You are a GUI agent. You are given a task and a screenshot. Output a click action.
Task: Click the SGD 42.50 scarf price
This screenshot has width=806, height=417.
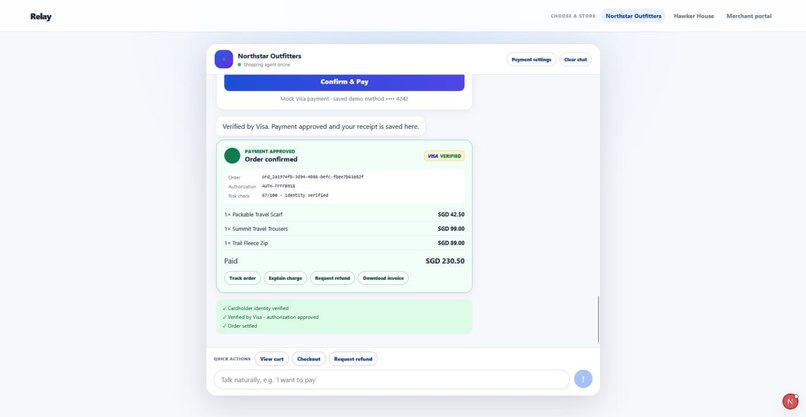point(451,214)
